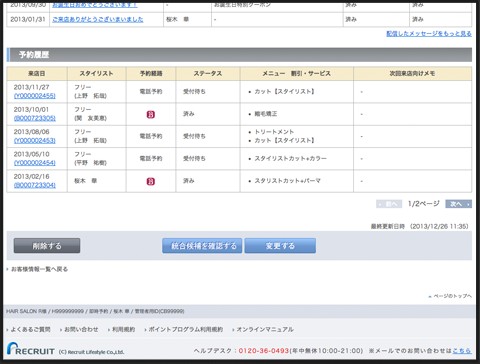The height and width of the screenshot is (364, 480).
Task: Click the HAIR SALON breadcrumb info line
Action: point(95,311)
